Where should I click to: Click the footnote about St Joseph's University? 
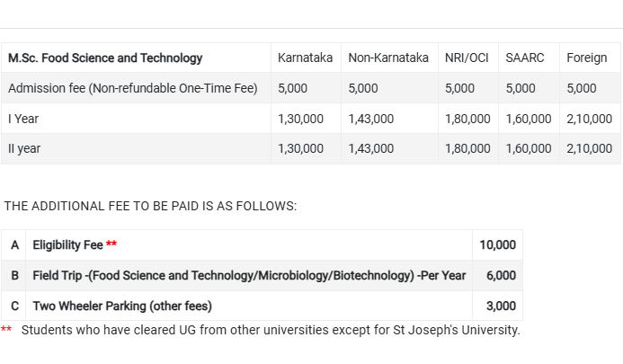click(271, 331)
